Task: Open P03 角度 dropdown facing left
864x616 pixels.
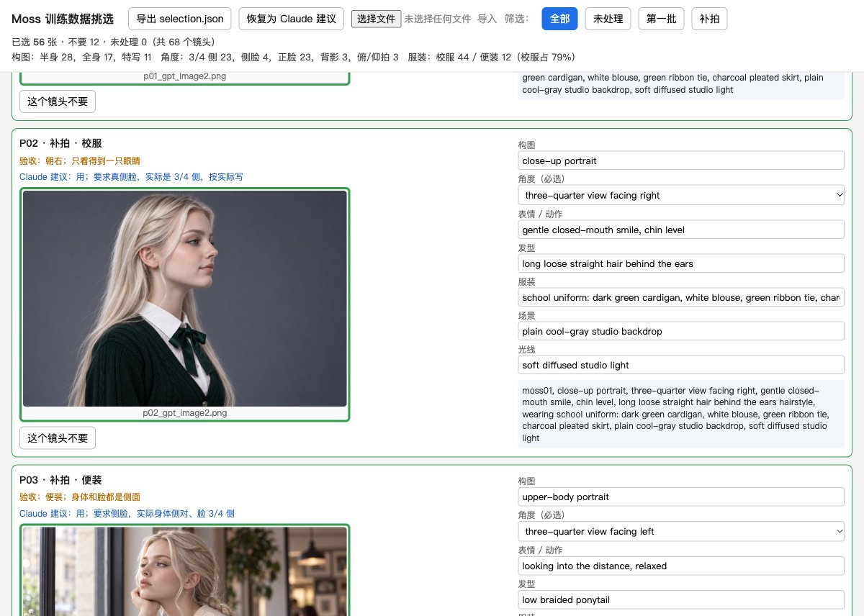Action: (x=681, y=531)
